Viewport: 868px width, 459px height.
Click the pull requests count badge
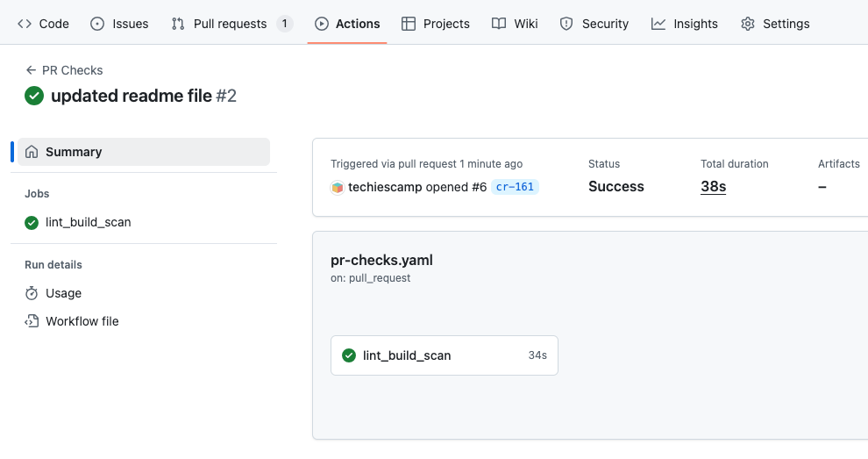tap(284, 24)
